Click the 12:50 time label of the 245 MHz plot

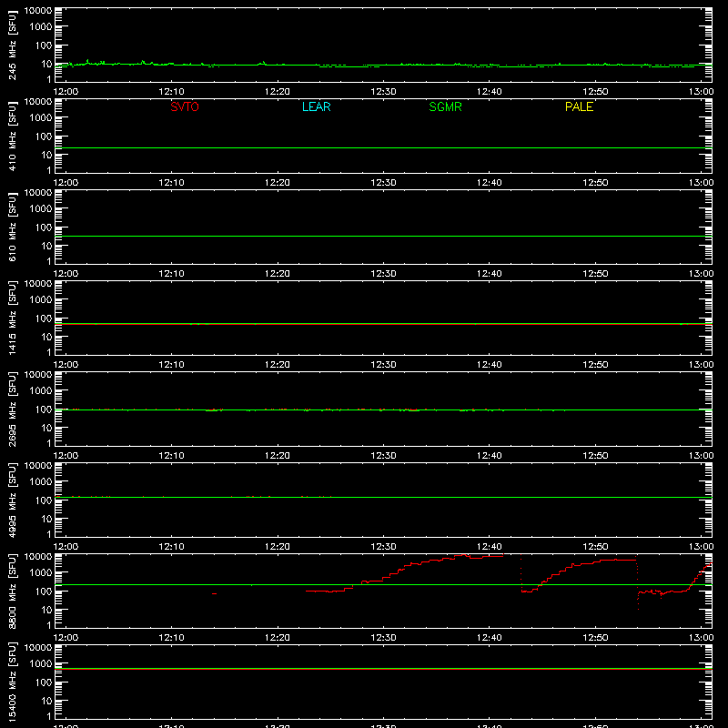[x=595, y=92]
